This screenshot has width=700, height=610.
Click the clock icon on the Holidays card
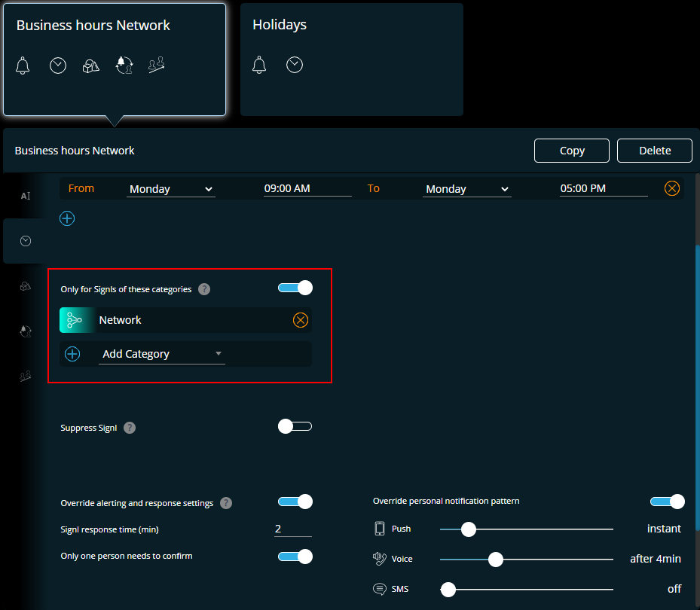point(295,66)
